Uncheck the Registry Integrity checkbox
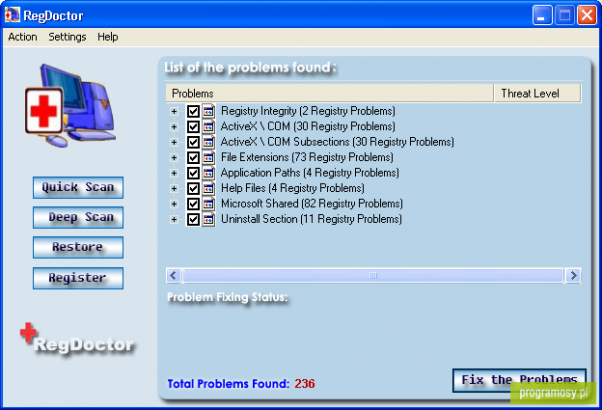Screen dimensions: 602x410 point(193,111)
